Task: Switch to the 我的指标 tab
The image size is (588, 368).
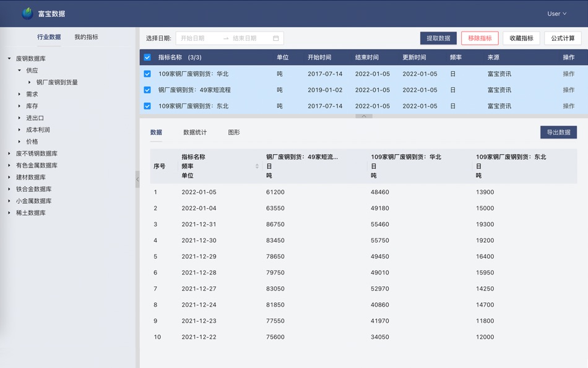Action: [86, 37]
